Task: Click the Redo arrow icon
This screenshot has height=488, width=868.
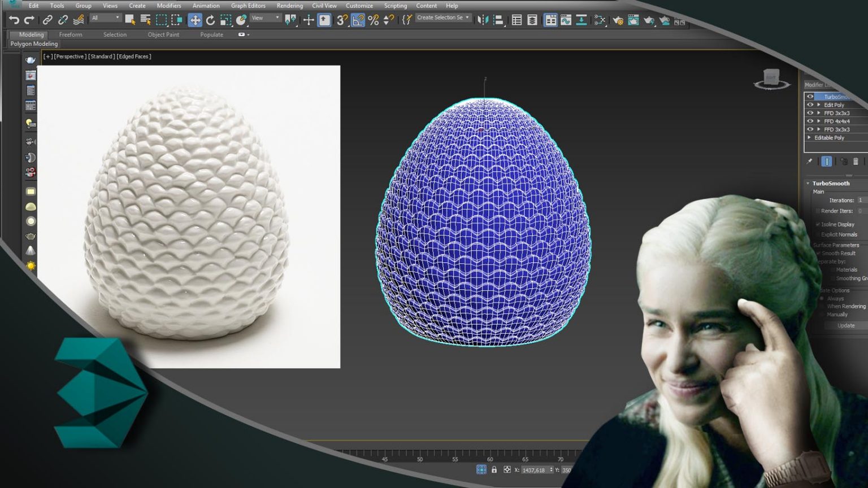Action: point(29,20)
